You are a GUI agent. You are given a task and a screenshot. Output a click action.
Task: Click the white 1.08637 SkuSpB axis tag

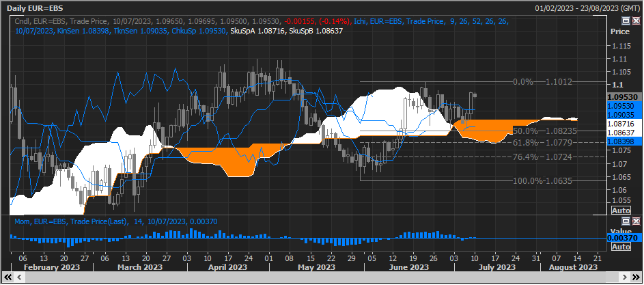click(x=624, y=133)
